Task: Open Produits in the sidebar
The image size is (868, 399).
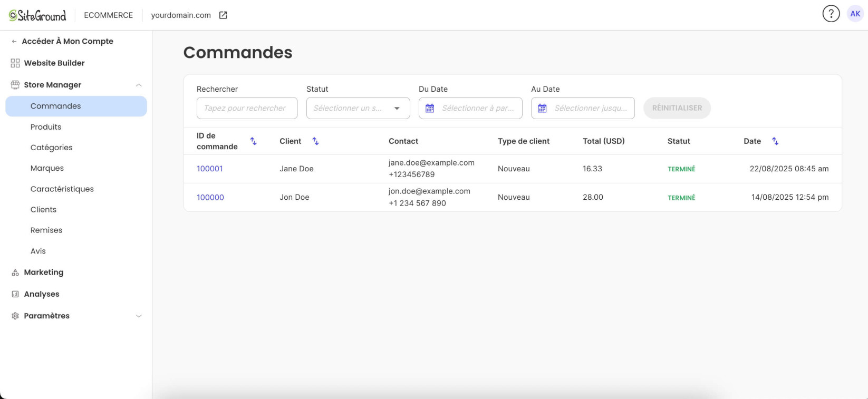Action: 46,127
